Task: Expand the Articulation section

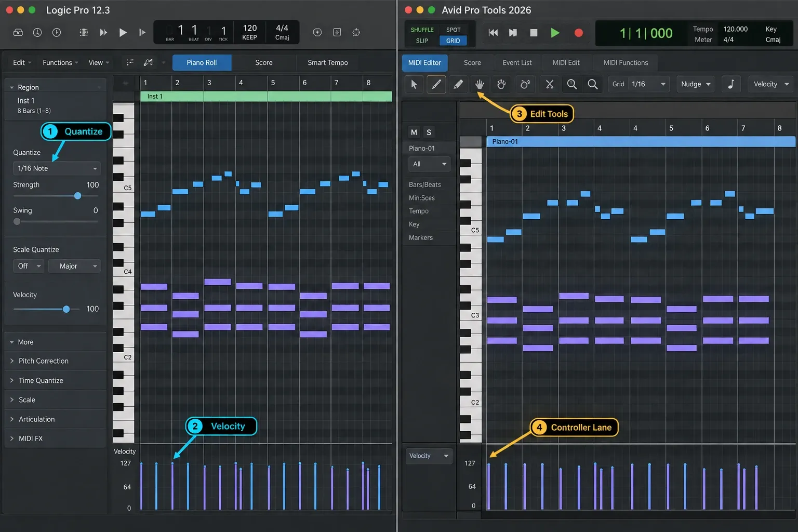Action: coord(55,419)
